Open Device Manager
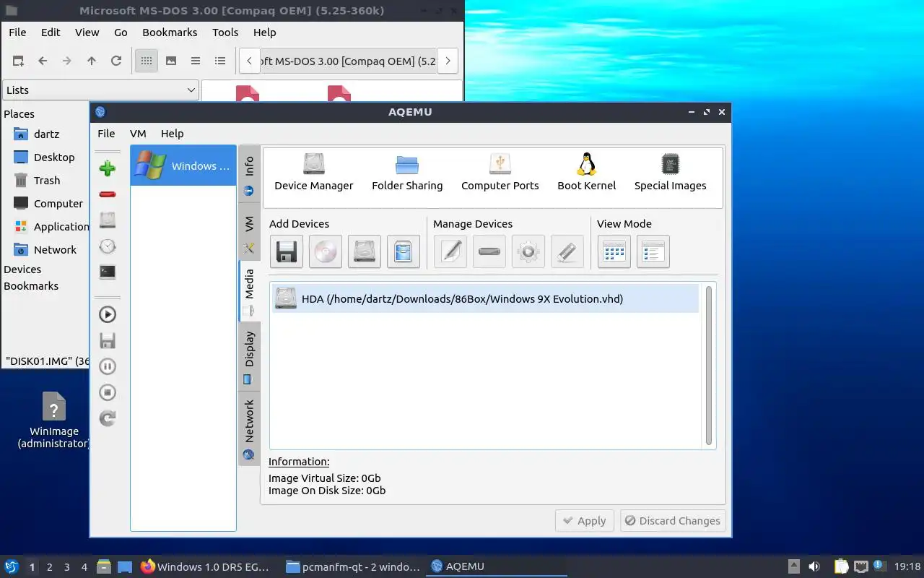The width and height of the screenshot is (924, 578). point(313,172)
